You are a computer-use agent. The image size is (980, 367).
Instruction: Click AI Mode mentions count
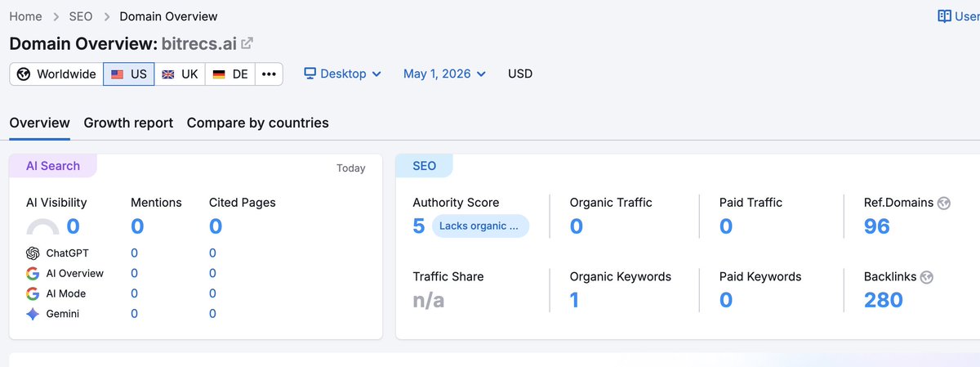pos(134,293)
